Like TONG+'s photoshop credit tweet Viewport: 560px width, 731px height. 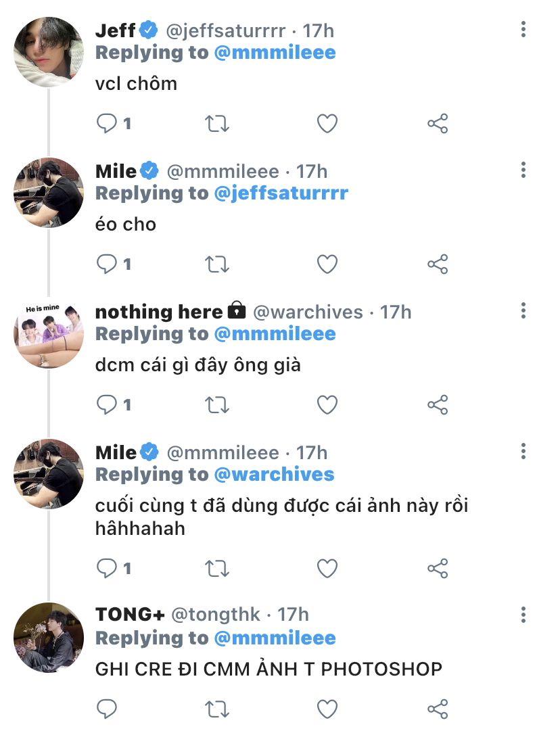point(327,709)
